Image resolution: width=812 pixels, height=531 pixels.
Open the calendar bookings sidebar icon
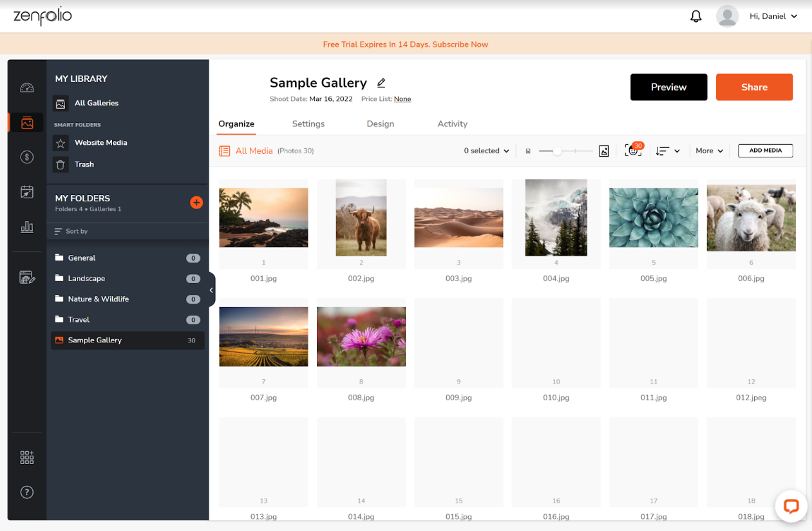point(26,192)
